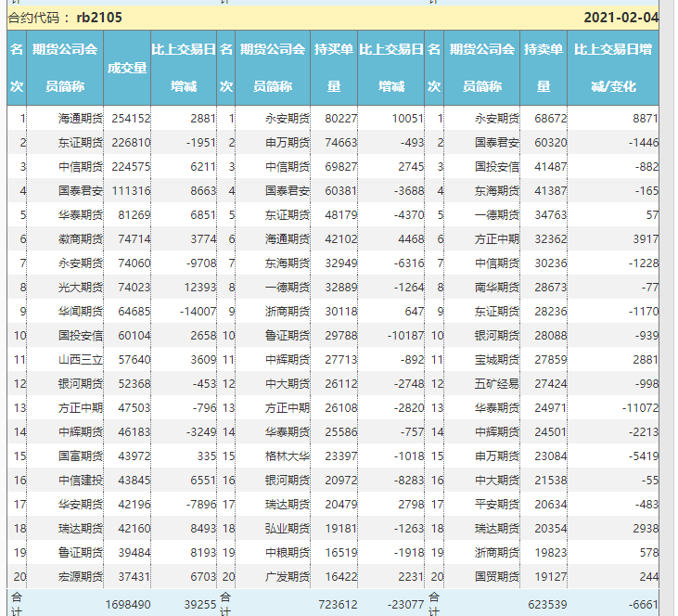
Task: Select 永安期货 short position 68672
Action: [550, 119]
